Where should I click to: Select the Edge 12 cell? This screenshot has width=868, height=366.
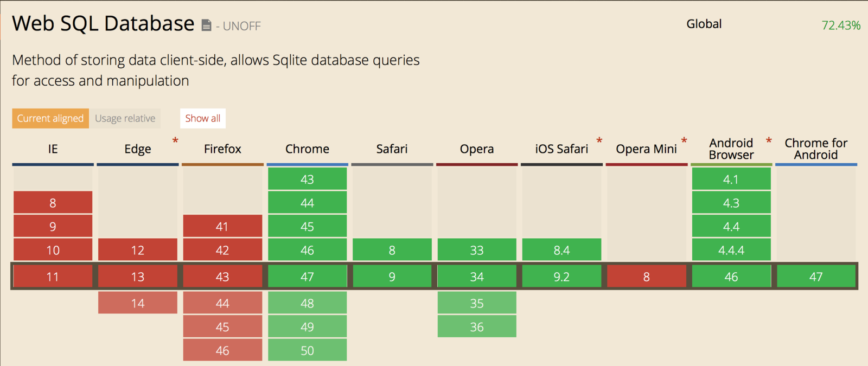click(138, 250)
